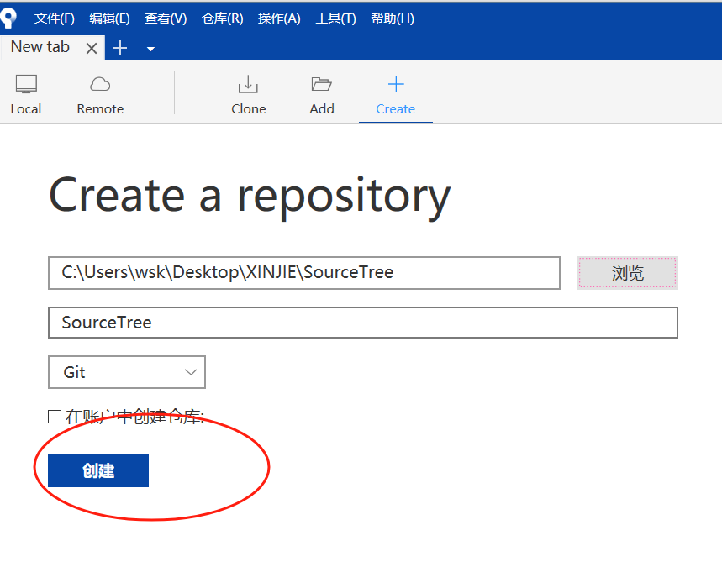Focus the SourceTree repository name field
The image size is (722, 588).
(363, 323)
